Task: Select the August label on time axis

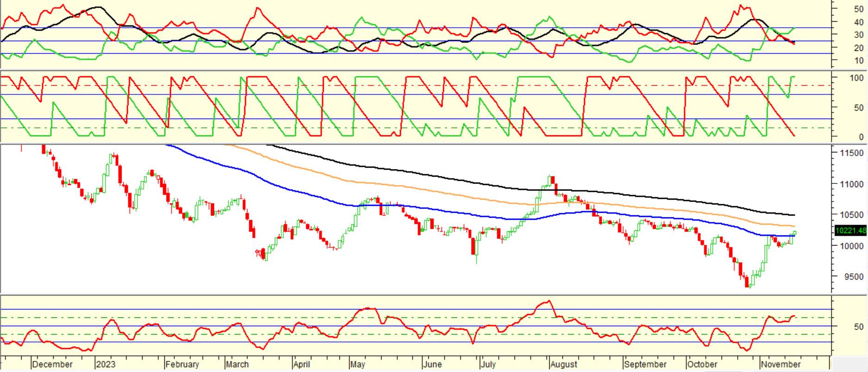Action: tap(564, 364)
